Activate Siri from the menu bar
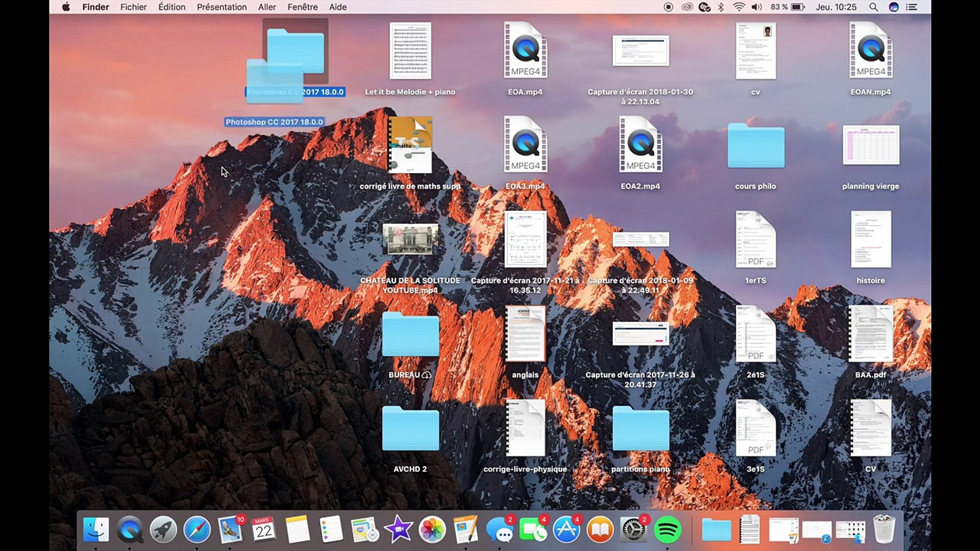 pos(893,7)
